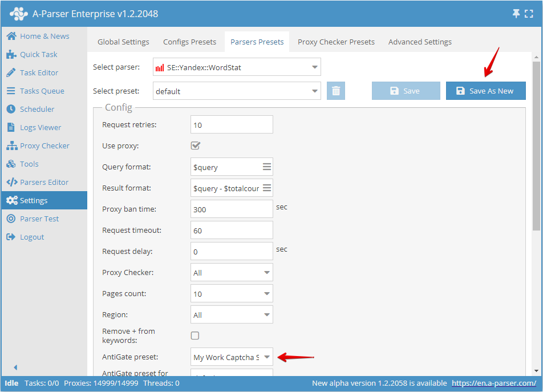Screen dimensions: 543x392
Task: Switch to Global Settings tab
Action: pos(123,42)
